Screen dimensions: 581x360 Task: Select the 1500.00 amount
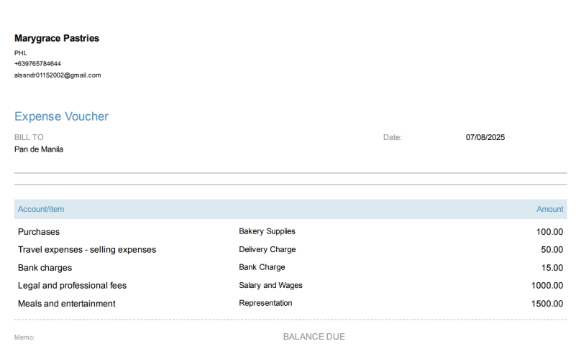point(547,304)
